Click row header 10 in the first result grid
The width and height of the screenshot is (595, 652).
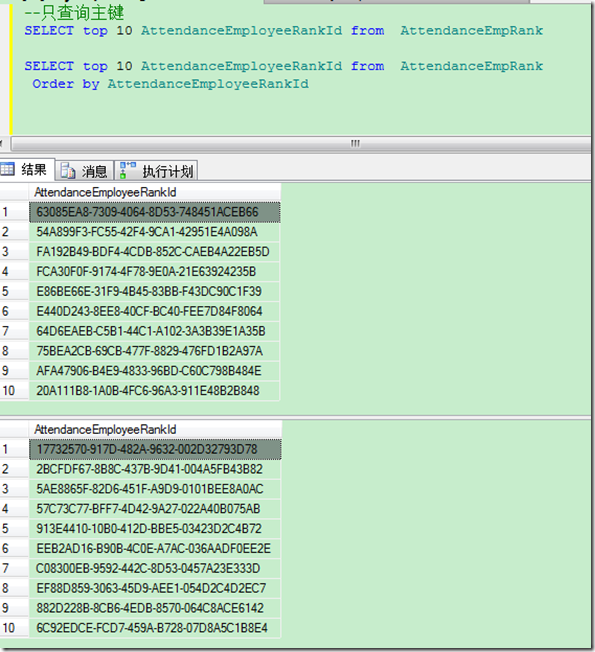click(14, 391)
